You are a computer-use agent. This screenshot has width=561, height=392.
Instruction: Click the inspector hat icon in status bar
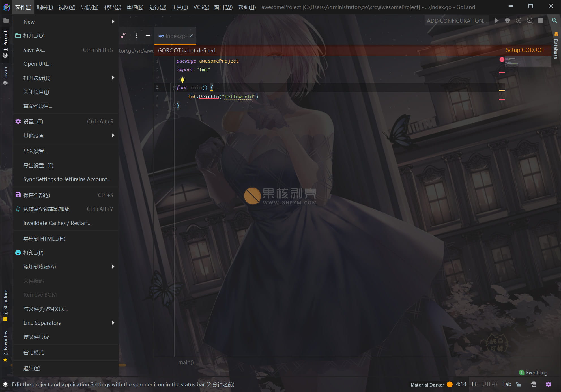[x=534, y=384]
